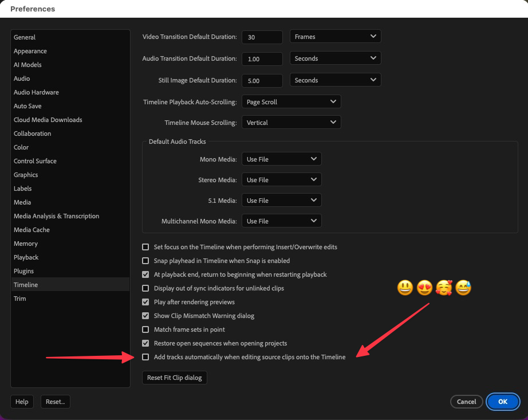Screen dimensions: 528x420
Task: Enable Match frame sets in point
Action: pos(145,329)
